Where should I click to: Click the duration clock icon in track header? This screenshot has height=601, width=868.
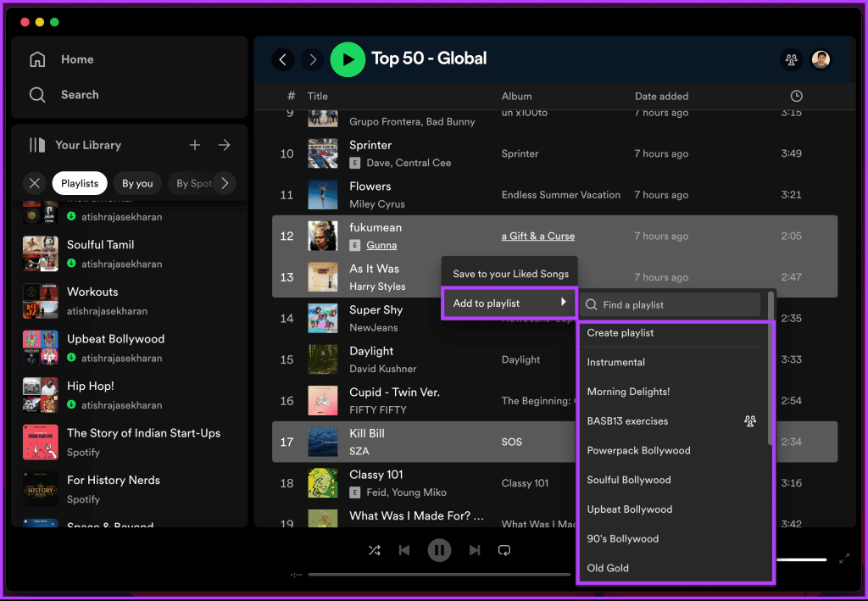pyautogui.click(x=795, y=96)
